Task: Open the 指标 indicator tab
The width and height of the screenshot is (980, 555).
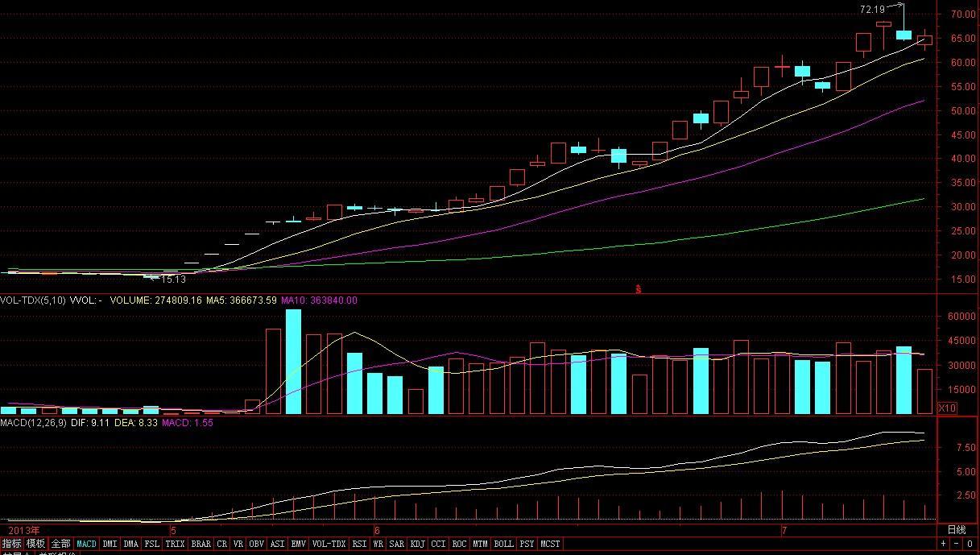Action: [12, 544]
